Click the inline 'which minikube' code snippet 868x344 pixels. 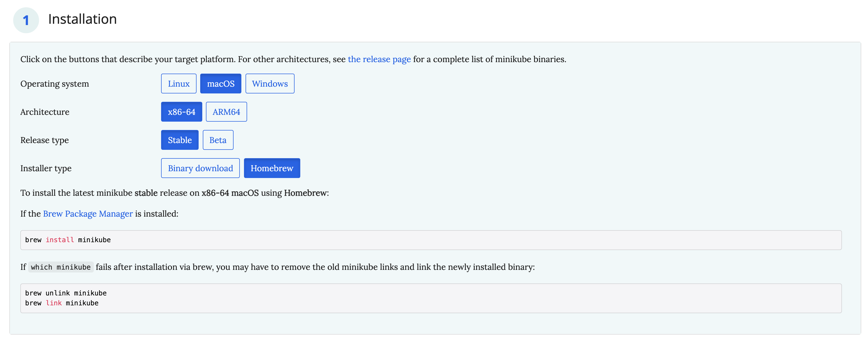coord(61,267)
